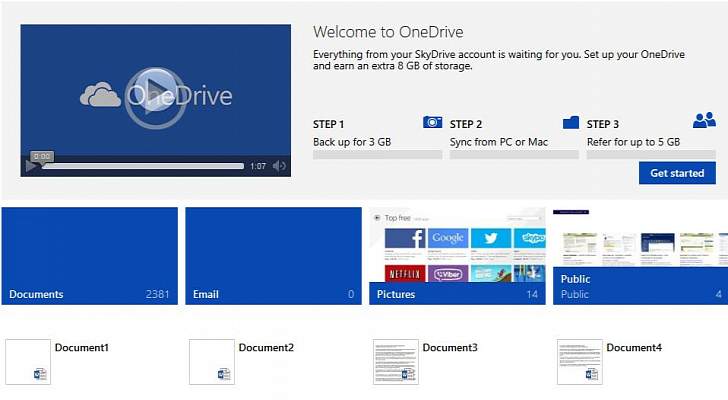The width and height of the screenshot is (728, 400).
Task: Click the folder icon next to Step 2
Action: 571,122
